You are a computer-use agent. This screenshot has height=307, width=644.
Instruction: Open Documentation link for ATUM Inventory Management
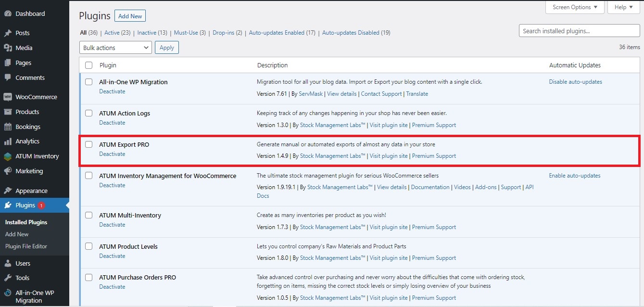pyautogui.click(x=430, y=187)
